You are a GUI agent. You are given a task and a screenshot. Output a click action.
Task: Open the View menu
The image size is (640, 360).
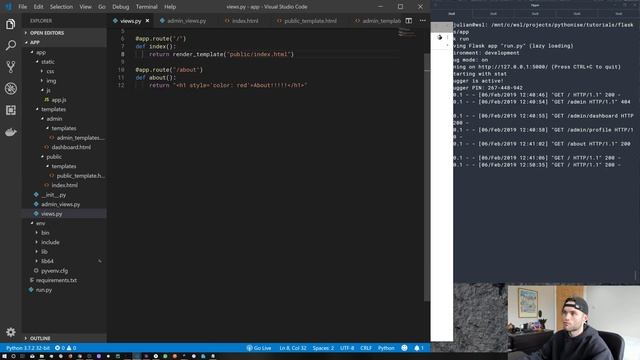[85, 7]
